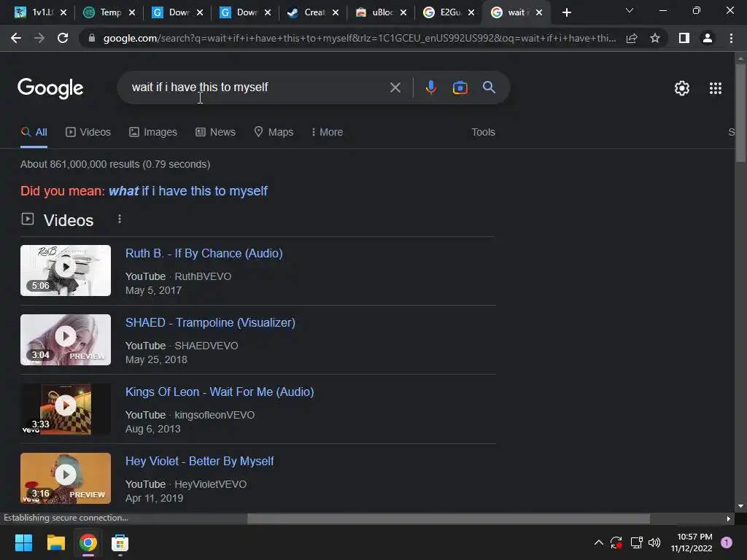Go to the Google homepage via the logo
747x560 pixels.
click(50, 88)
